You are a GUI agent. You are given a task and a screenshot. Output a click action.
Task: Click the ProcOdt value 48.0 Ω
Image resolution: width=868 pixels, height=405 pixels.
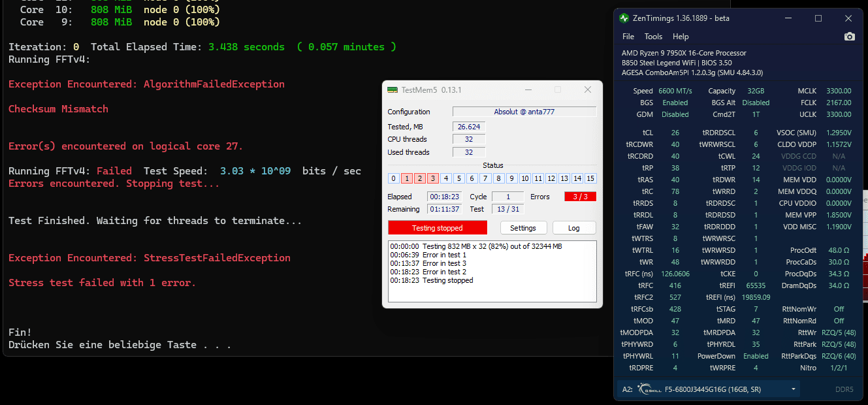click(x=839, y=250)
